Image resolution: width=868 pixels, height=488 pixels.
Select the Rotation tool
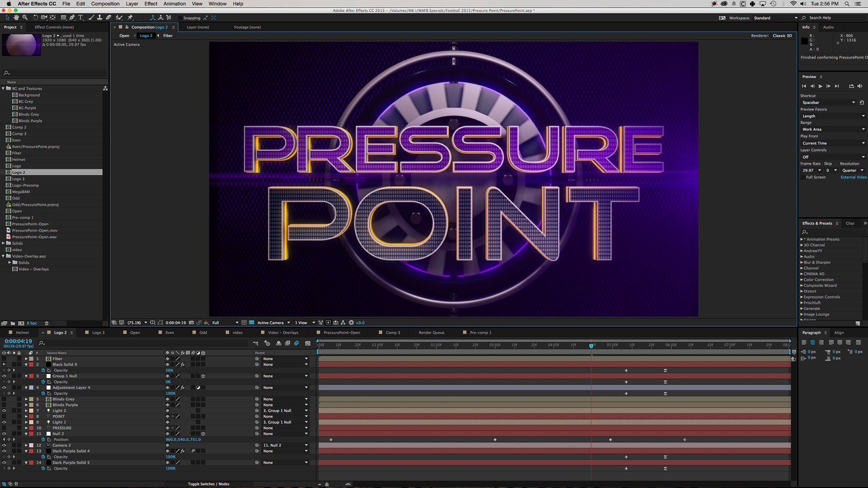point(35,18)
